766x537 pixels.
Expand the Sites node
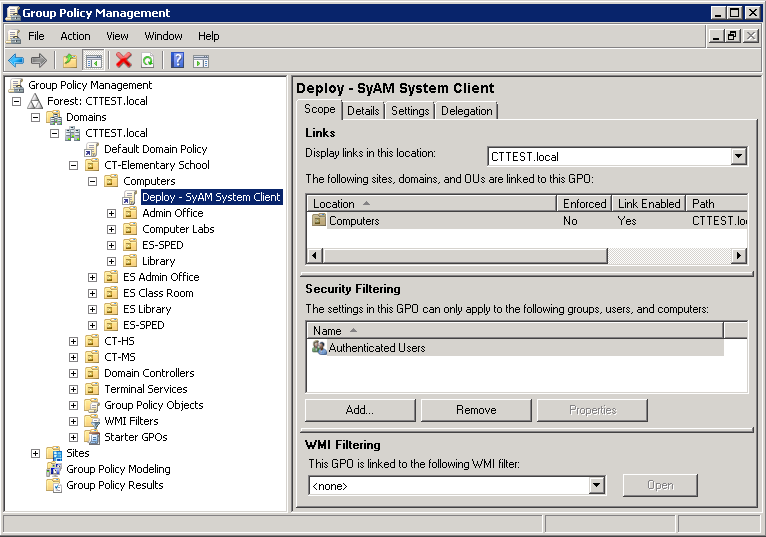(x=35, y=453)
